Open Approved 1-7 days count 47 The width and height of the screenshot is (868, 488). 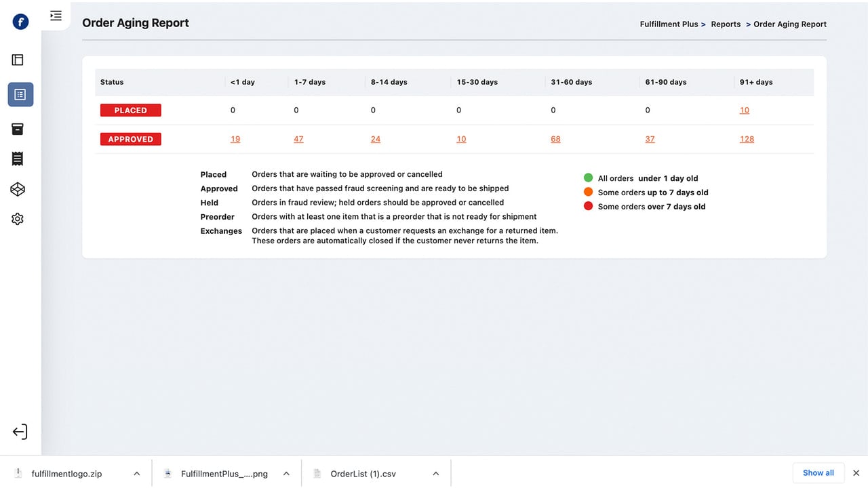point(298,139)
